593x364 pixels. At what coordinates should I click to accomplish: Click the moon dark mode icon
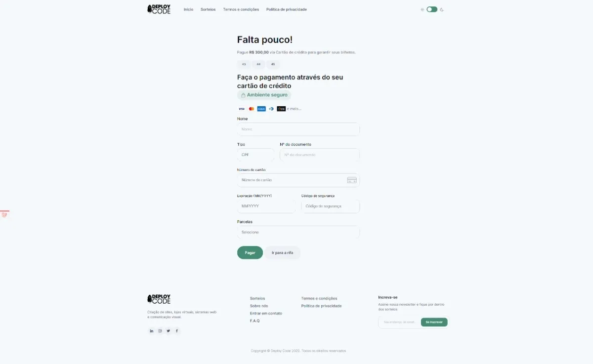coord(442,9)
